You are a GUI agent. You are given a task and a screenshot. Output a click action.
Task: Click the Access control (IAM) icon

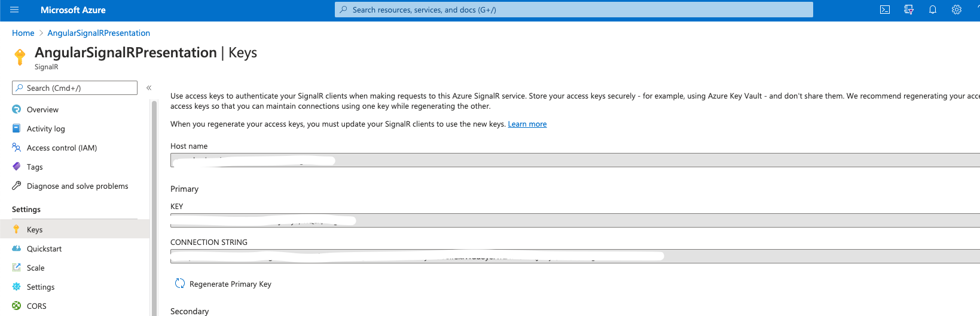(17, 148)
